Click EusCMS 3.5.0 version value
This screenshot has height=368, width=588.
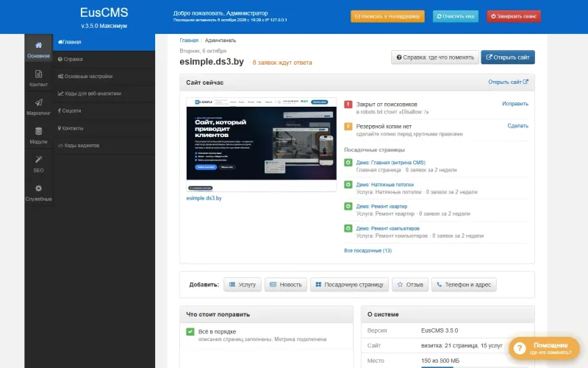pyautogui.click(x=440, y=330)
